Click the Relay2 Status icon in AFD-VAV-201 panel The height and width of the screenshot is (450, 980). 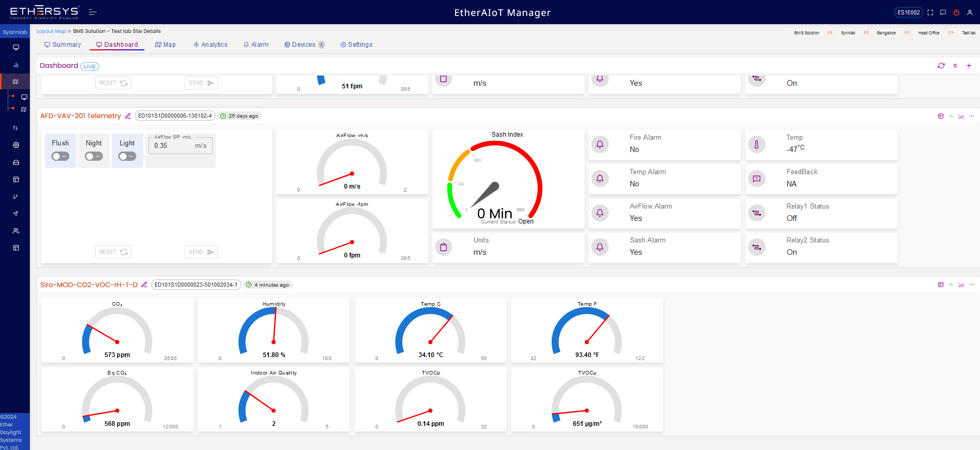click(756, 247)
